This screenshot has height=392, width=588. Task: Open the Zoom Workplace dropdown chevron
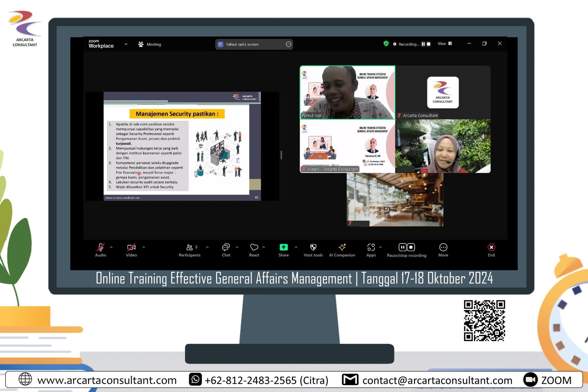click(x=126, y=44)
